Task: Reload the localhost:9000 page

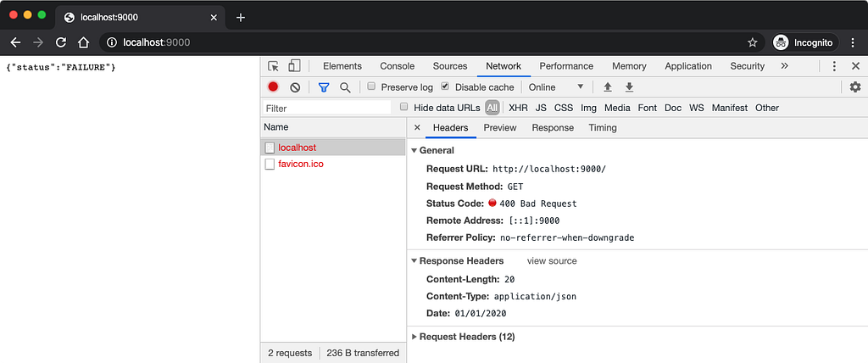Action: (x=61, y=42)
